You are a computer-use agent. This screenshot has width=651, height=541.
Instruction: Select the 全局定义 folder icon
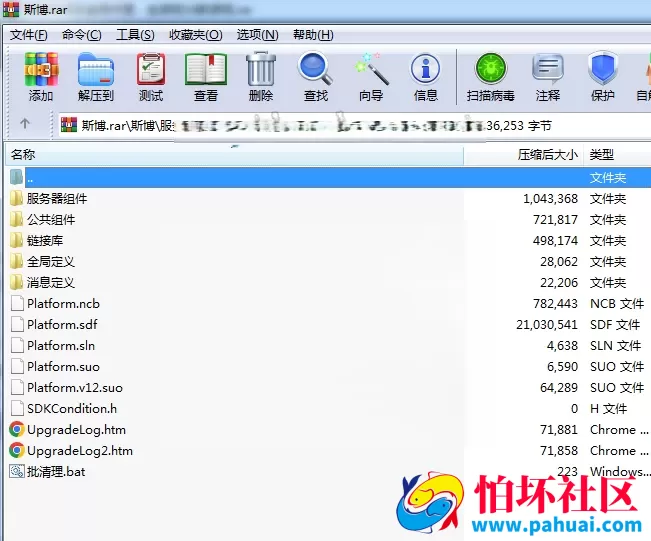point(16,262)
